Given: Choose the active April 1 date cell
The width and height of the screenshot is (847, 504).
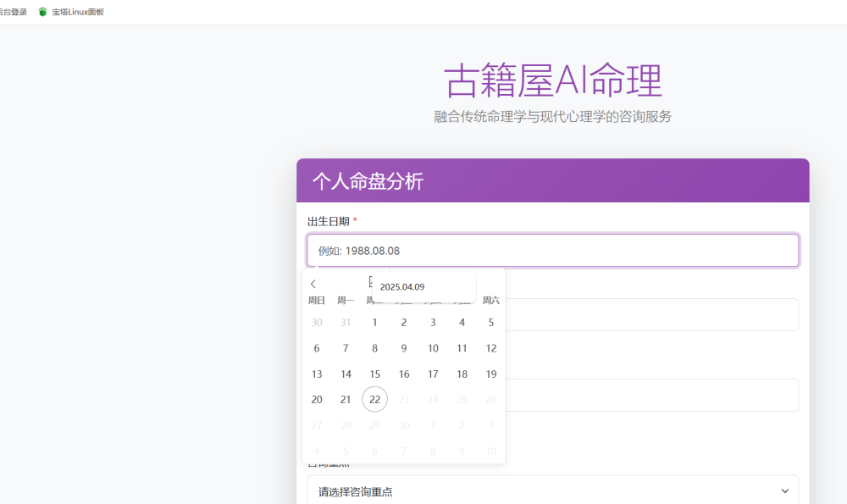Looking at the screenshot, I should point(375,322).
